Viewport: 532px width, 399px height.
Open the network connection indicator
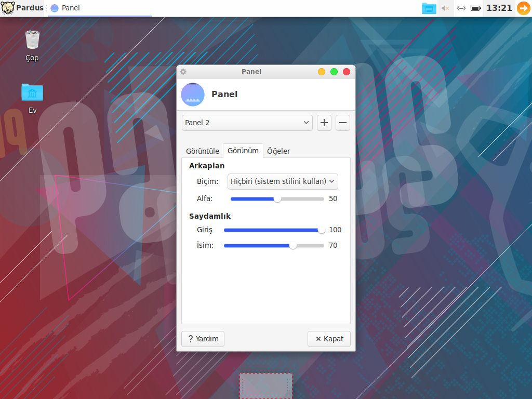click(461, 8)
